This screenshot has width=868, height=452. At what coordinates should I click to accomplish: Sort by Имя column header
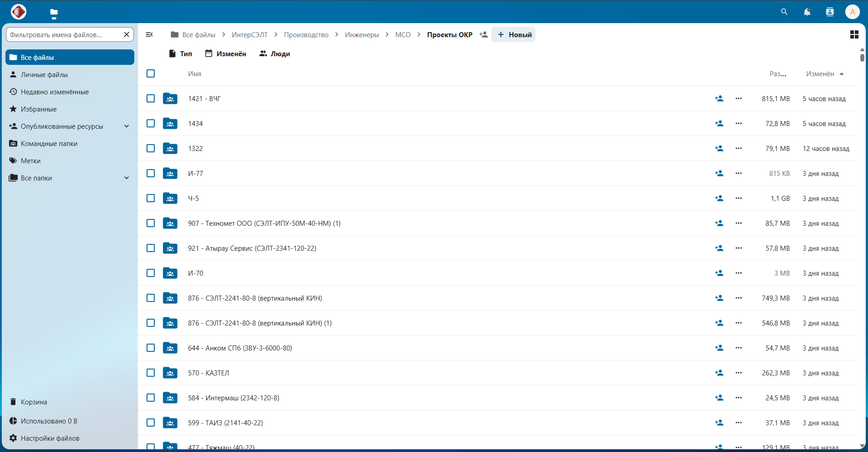[x=195, y=74]
